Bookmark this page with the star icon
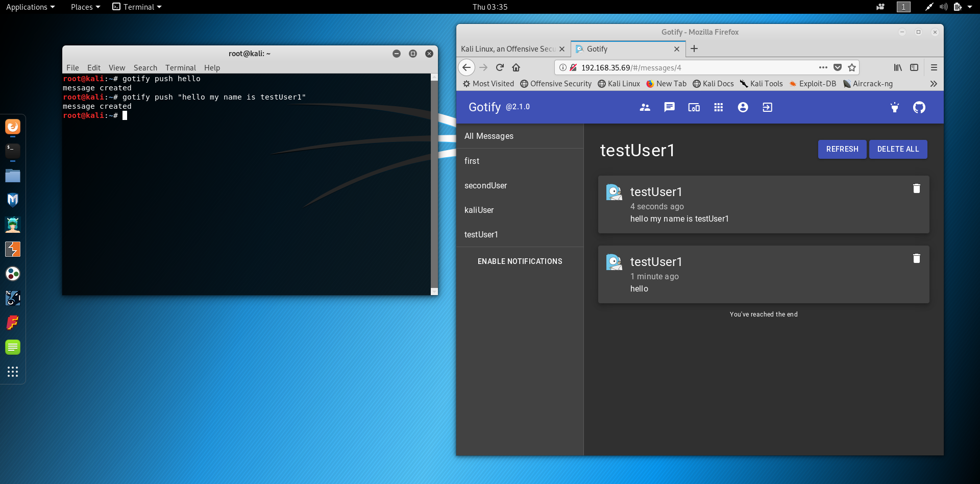The height and width of the screenshot is (484, 980). coord(851,67)
